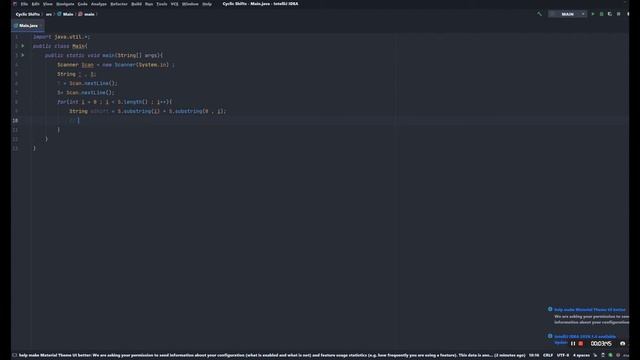The width and height of the screenshot is (640, 360).
Task: Open the Code menu
Action: coord(82,4)
